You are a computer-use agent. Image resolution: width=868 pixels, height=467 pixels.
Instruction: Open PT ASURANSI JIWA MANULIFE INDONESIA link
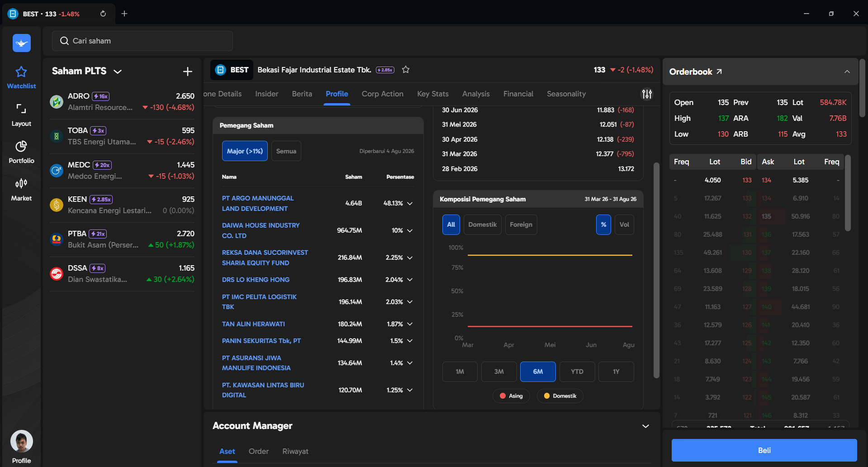tap(256, 363)
